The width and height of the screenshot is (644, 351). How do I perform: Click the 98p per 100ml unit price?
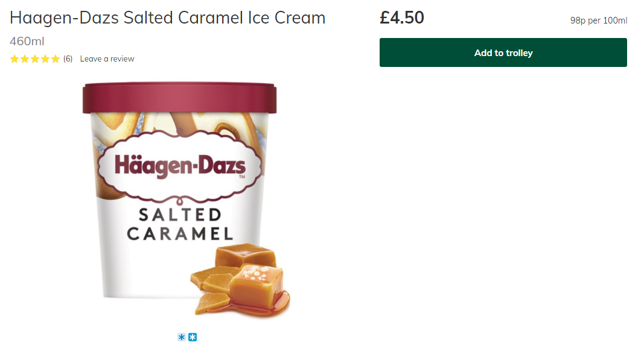click(x=598, y=21)
